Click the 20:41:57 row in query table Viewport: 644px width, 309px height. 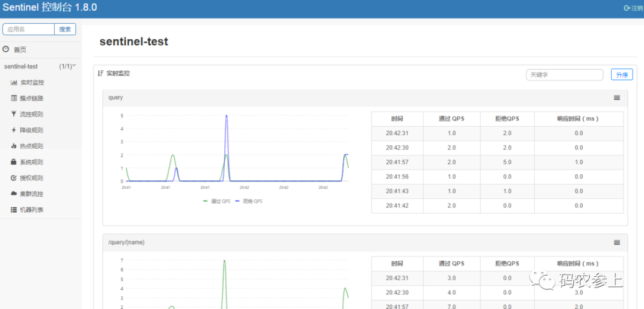click(x=497, y=163)
